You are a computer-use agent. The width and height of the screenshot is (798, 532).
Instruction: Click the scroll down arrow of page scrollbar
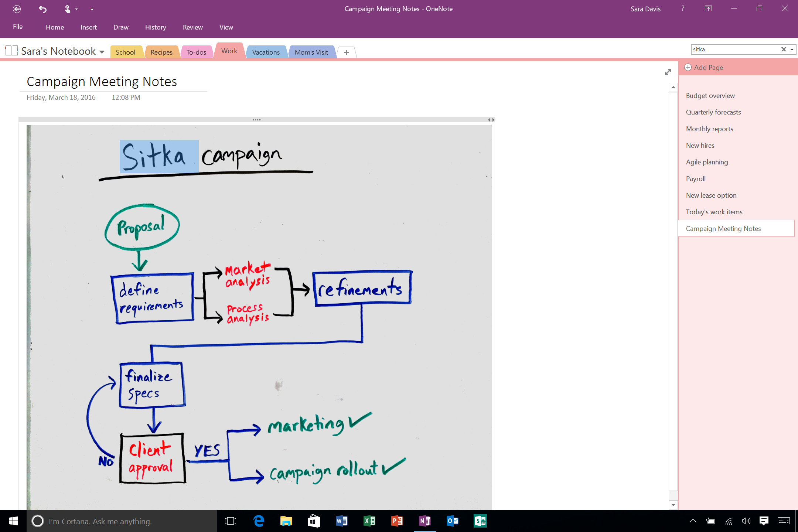point(673,505)
